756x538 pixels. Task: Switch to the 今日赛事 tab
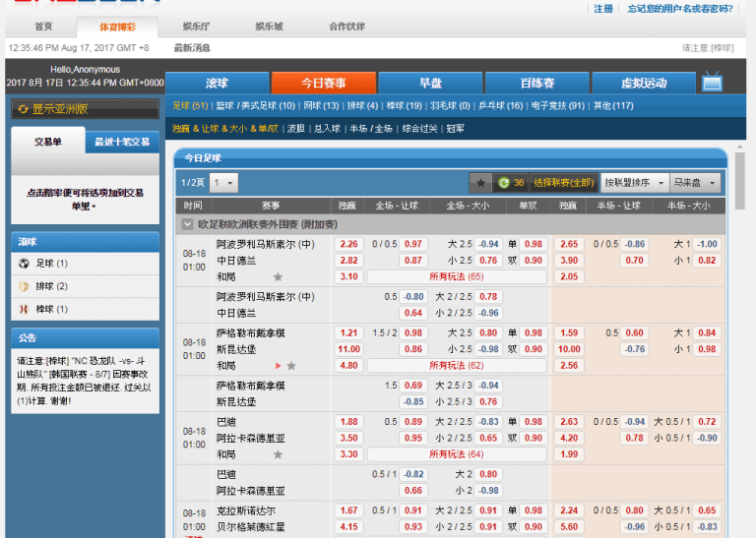[x=324, y=83]
